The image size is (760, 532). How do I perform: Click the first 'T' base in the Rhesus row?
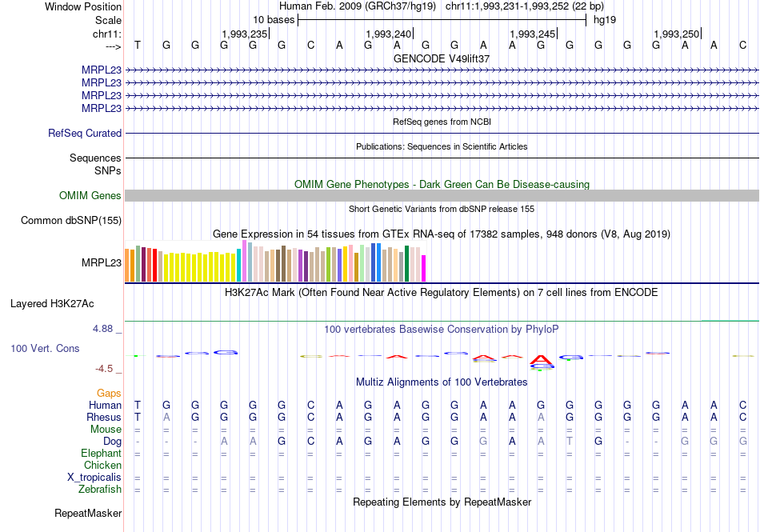click(x=138, y=417)
